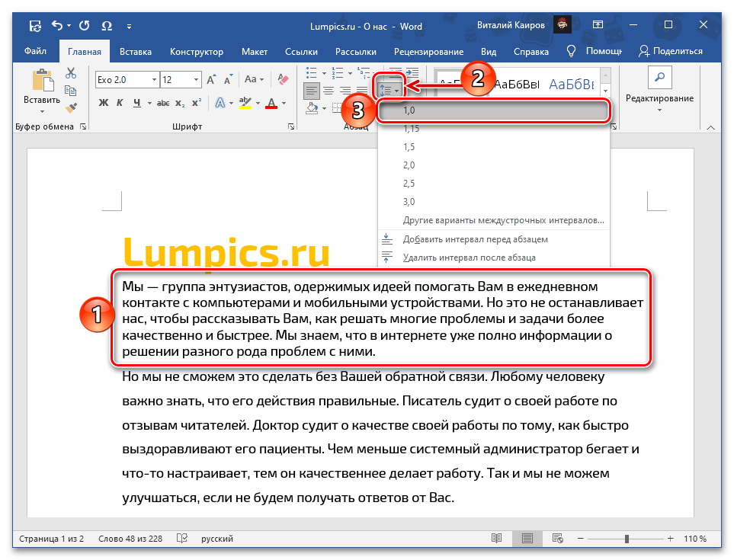The width and height of the screenshot is (734, 560).
Task: Select line spacing 1,0
Action: (x=493, y=110)
